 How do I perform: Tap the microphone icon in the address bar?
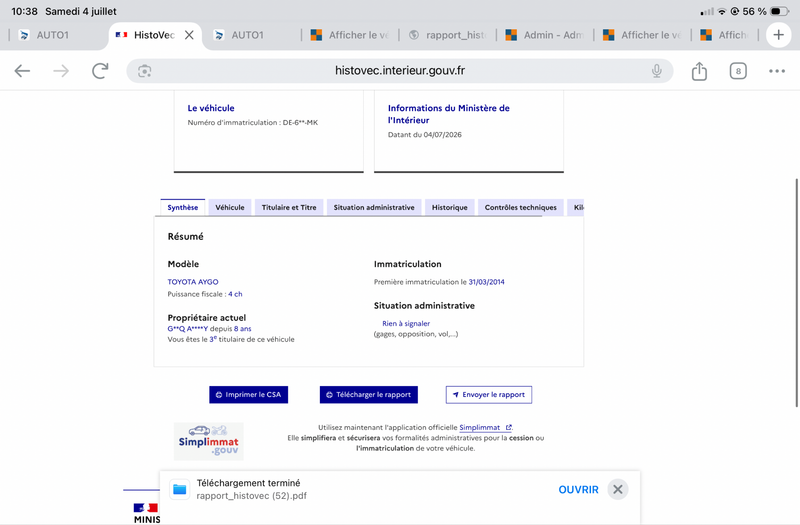point(657,71)
